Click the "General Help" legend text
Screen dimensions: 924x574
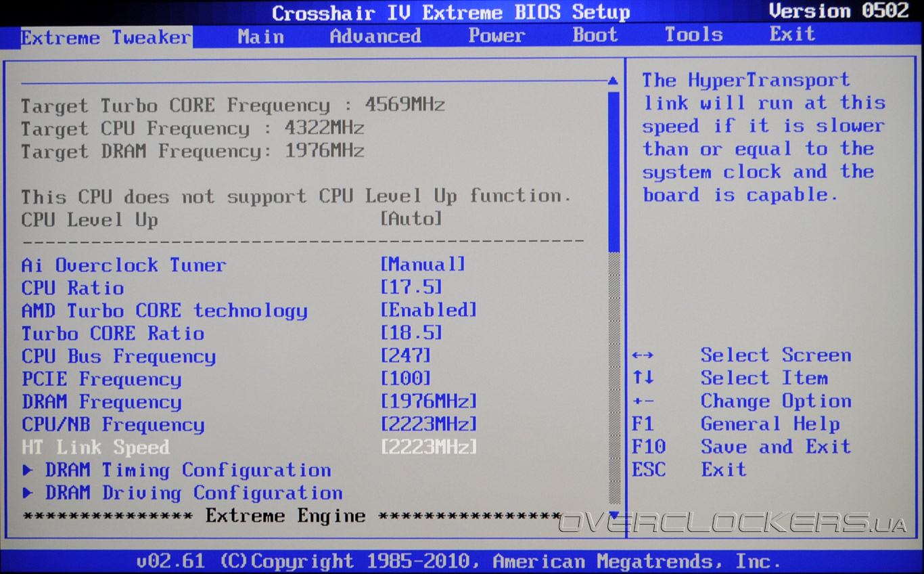point(770,424)
